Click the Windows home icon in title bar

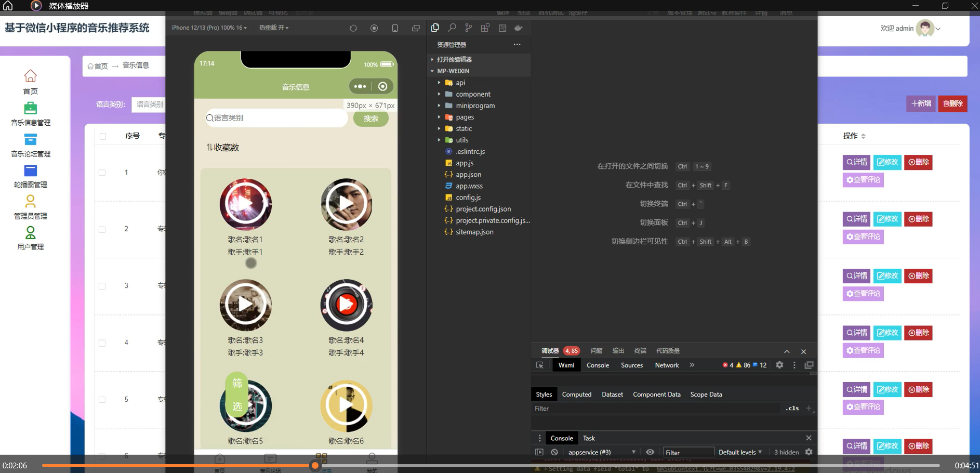coord(8,6)
